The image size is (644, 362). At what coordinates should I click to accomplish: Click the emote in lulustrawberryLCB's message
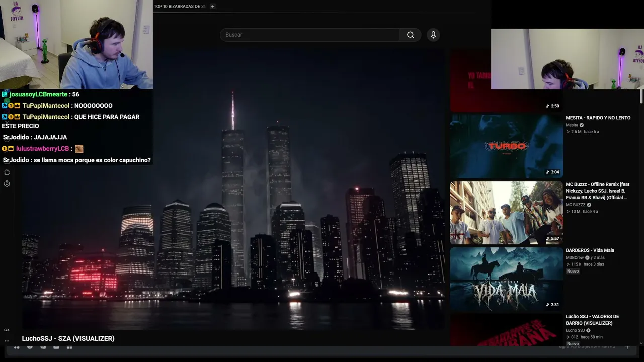coord(79,149)
